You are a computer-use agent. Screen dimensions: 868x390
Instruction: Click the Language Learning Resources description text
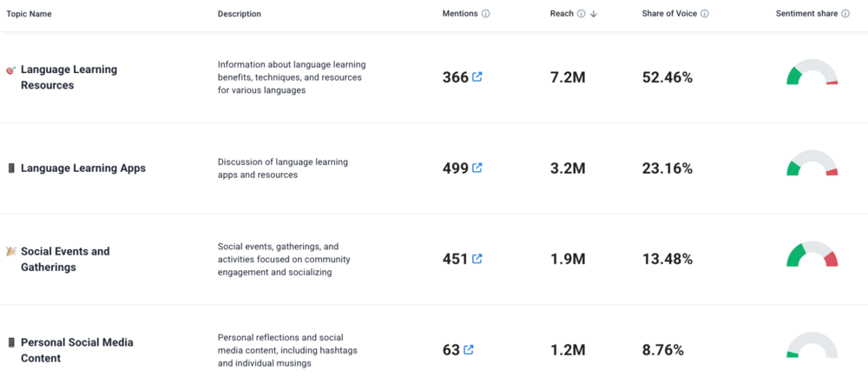click(x=292, y=77)
